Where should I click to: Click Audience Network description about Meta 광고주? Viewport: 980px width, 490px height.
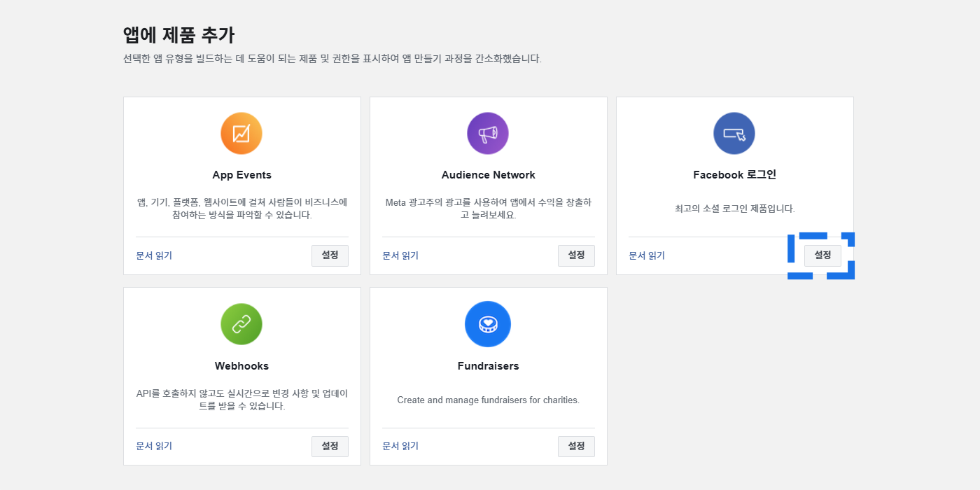pos(488,209)
